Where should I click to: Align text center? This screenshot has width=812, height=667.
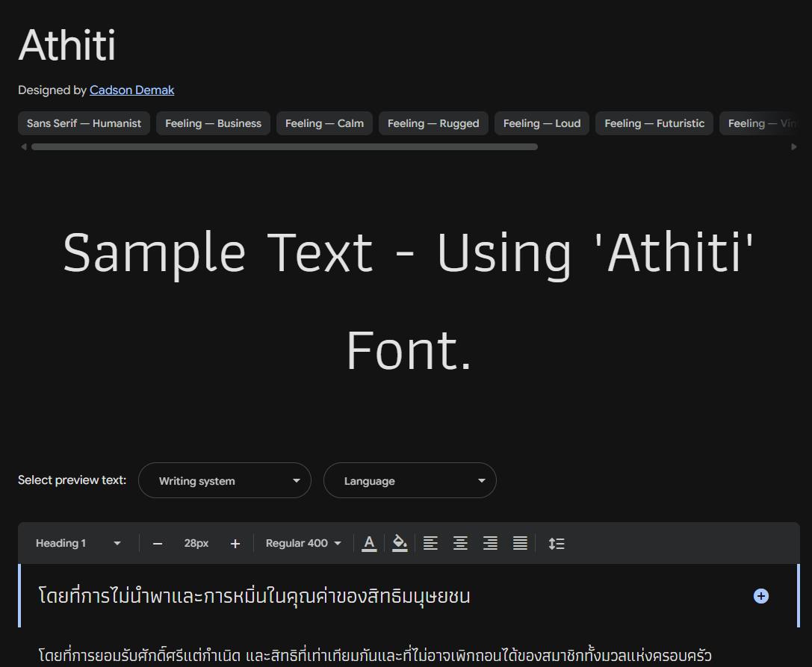coord(460,543)
